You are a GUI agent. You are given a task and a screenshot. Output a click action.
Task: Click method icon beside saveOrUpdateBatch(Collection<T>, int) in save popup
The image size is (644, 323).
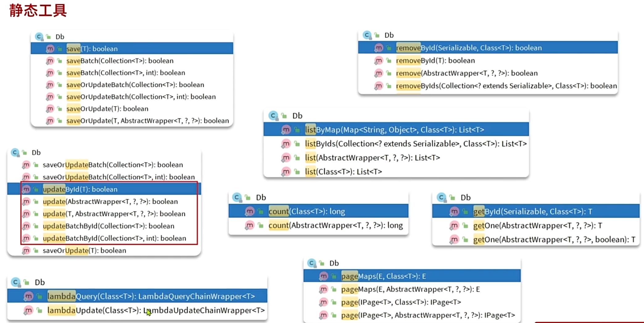point(50,97)
